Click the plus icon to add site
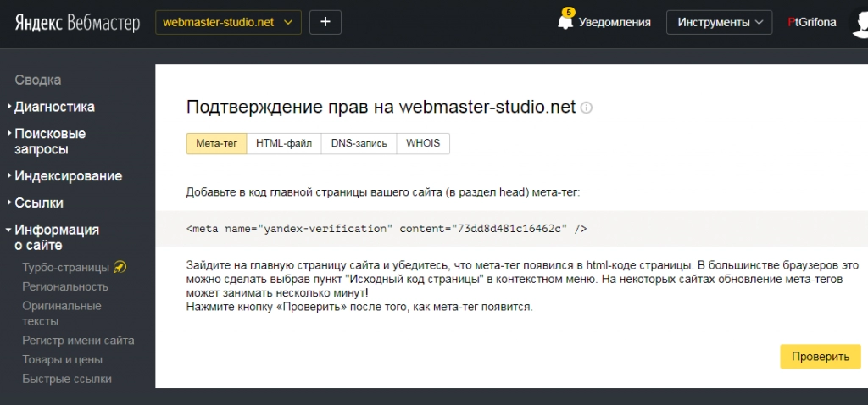The height and width of the screenshot is (405, 868). [325, 22]
